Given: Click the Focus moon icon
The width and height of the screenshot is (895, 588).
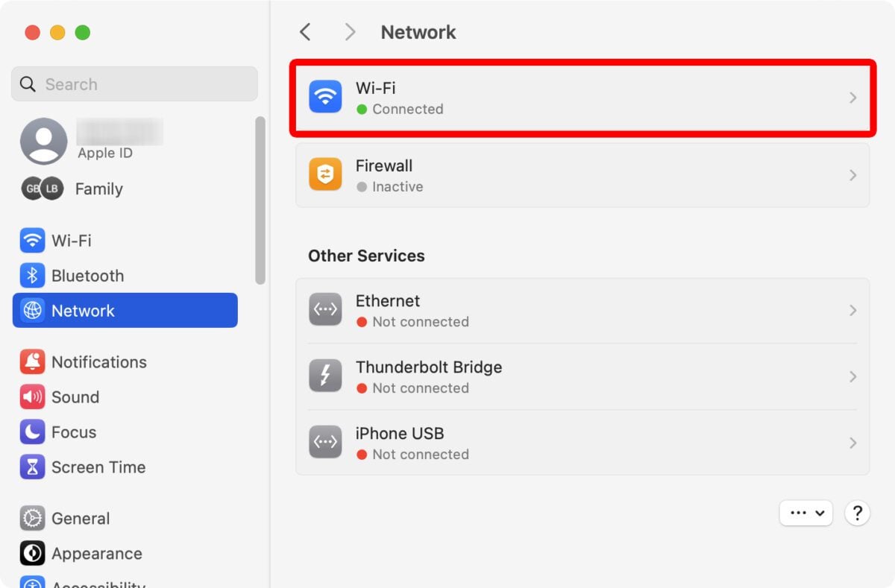Looking at the screenshot, I should 32,432.
